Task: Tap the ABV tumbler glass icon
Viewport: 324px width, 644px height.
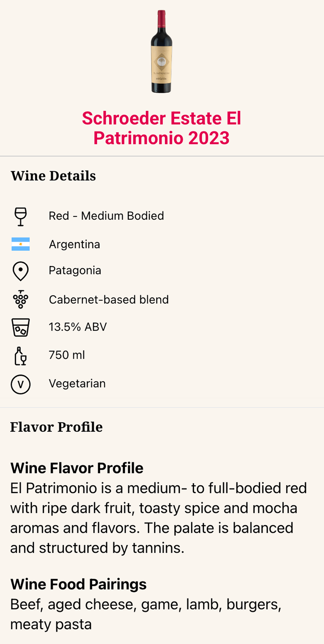Action: pos(20,327)
